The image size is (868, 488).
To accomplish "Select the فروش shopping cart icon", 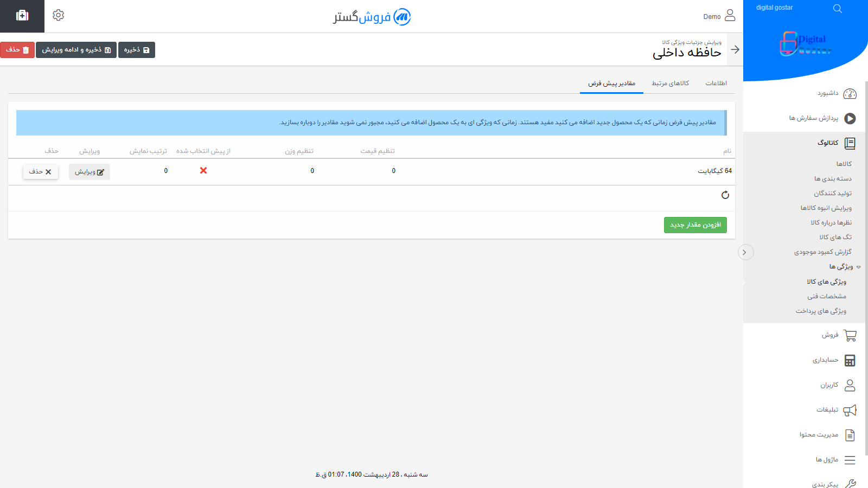I will tap(850, 335).
